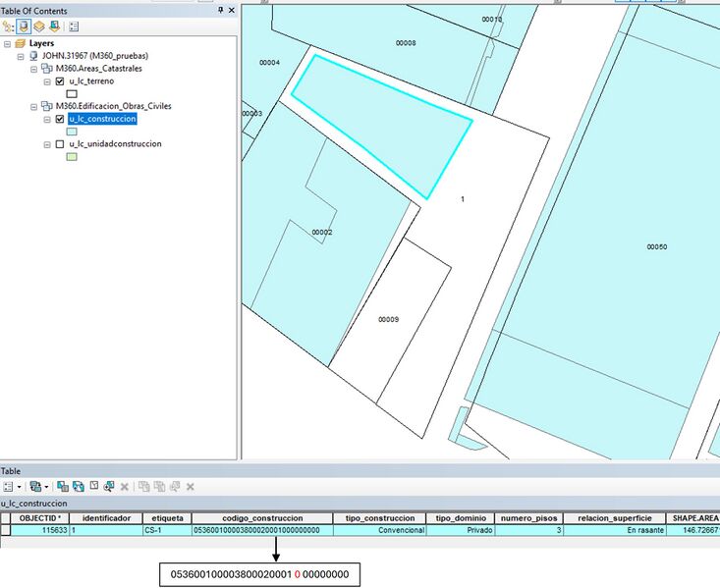720x588 pixels.
Task: Click the greyed Paste records icon
Action: (160, 487)
